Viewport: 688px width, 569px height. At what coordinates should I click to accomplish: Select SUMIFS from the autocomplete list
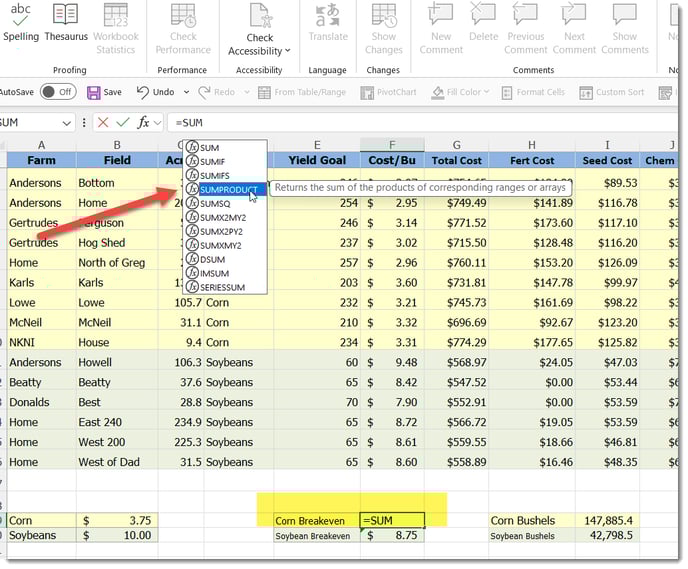pyautogui.click(x=225, y=175)
